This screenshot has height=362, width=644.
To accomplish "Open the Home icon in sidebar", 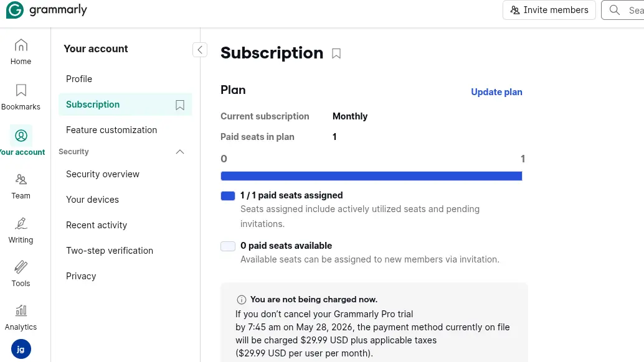I will 21,45.
